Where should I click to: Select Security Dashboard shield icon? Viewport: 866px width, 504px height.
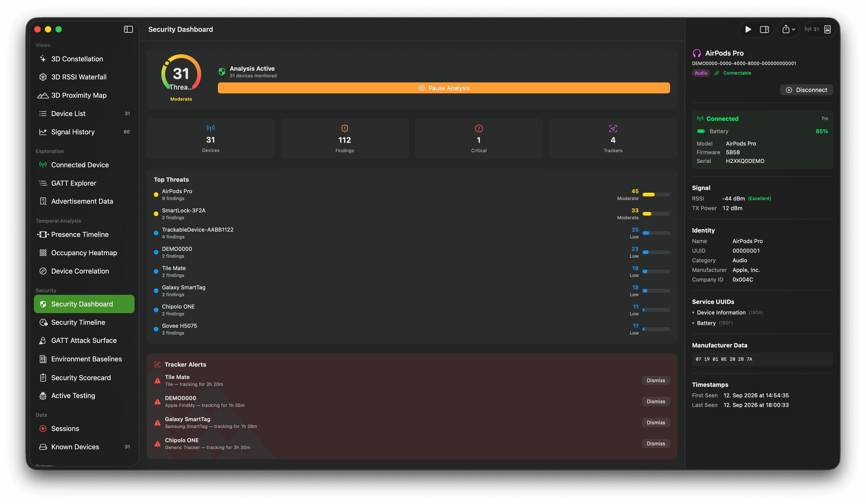[x=43, y=304]
